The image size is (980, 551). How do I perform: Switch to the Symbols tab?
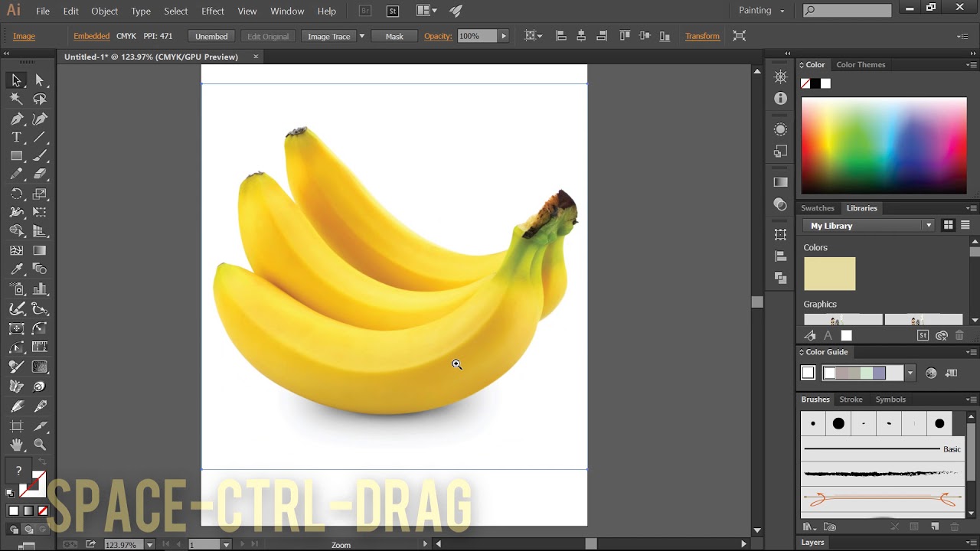pos(890,399)
